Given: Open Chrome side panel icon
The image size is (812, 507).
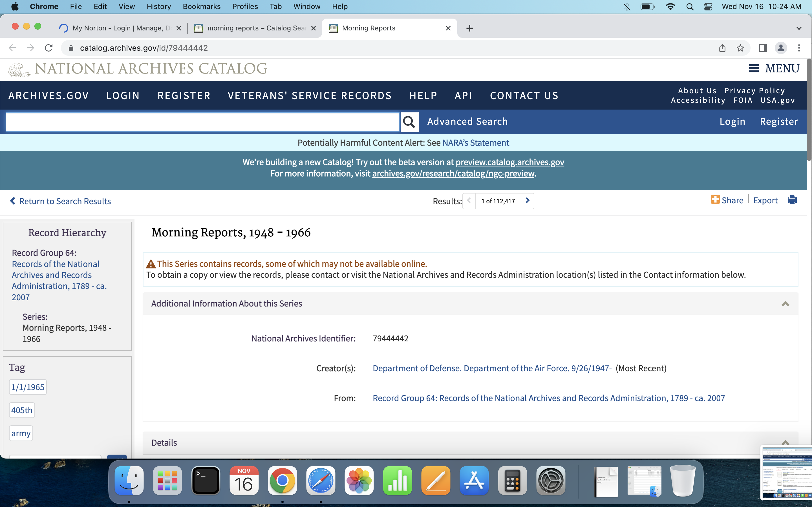Looking at the screenshot, I should [x=762, y=48].
